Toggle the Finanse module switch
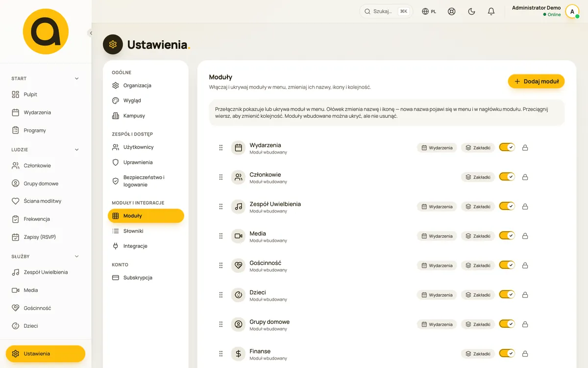The height and width of the screenshot is (368, 588). pyautogui.click(x=507, y=353)
